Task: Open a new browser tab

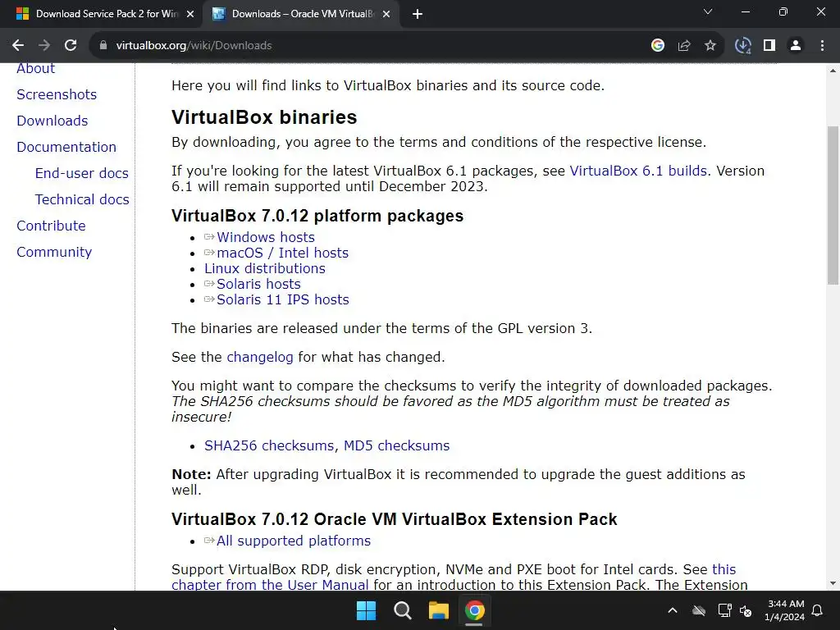Action: click(418, 14)
